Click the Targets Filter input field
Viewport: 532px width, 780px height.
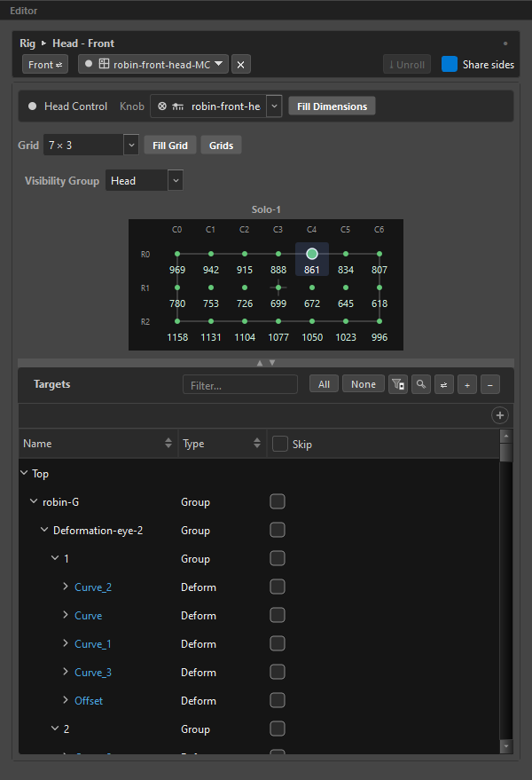coord(240,385)
